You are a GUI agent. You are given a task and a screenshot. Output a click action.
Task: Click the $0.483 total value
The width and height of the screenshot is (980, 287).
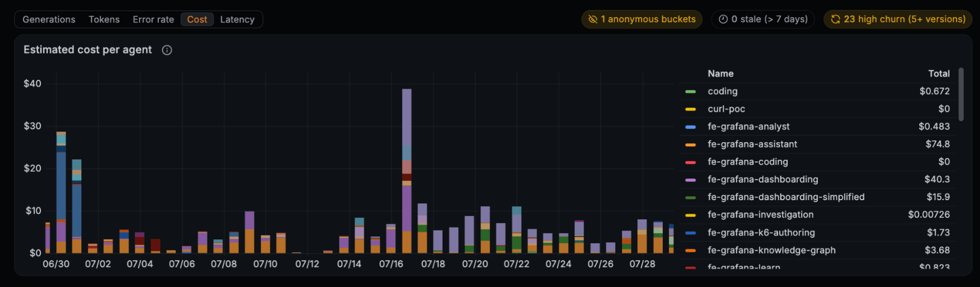(x=934, y=127)
